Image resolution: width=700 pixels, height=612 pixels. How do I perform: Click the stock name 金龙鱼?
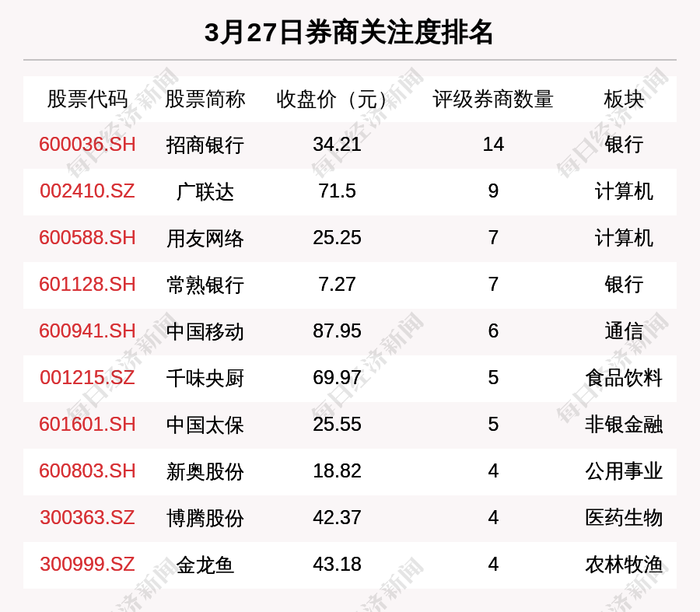pos(205,565)
